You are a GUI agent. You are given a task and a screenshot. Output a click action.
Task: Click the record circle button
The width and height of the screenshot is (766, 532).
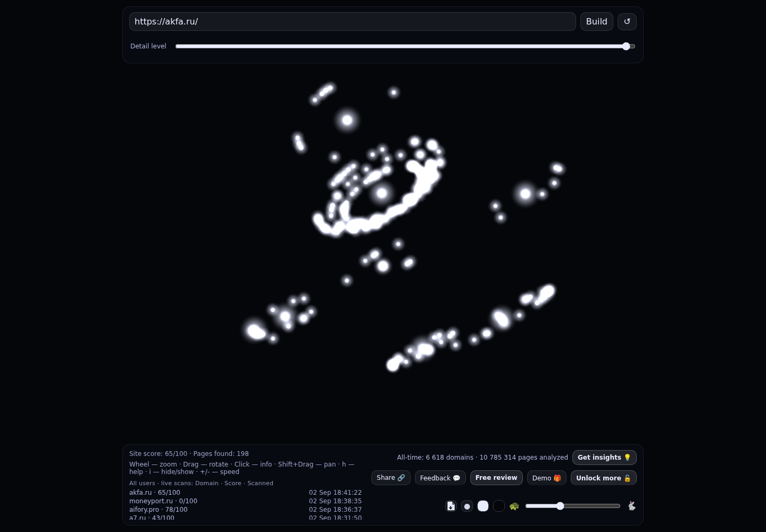[467, 506]
